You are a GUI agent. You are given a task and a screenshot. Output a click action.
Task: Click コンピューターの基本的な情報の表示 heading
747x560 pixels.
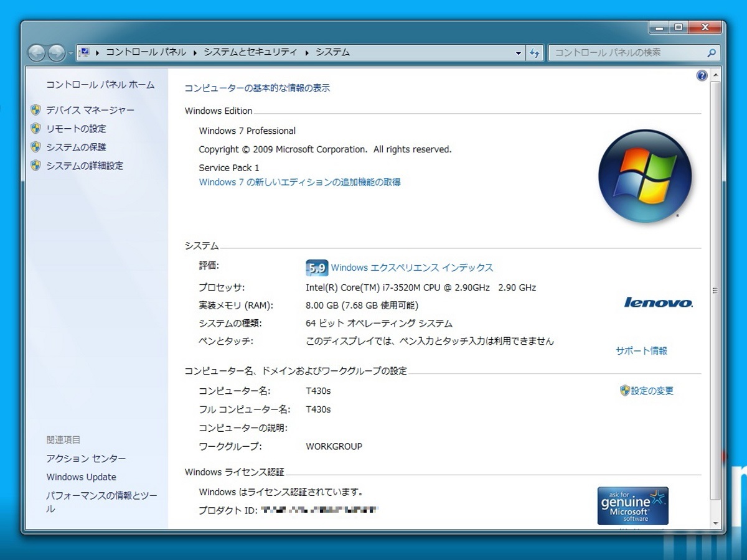pos(257,88)
